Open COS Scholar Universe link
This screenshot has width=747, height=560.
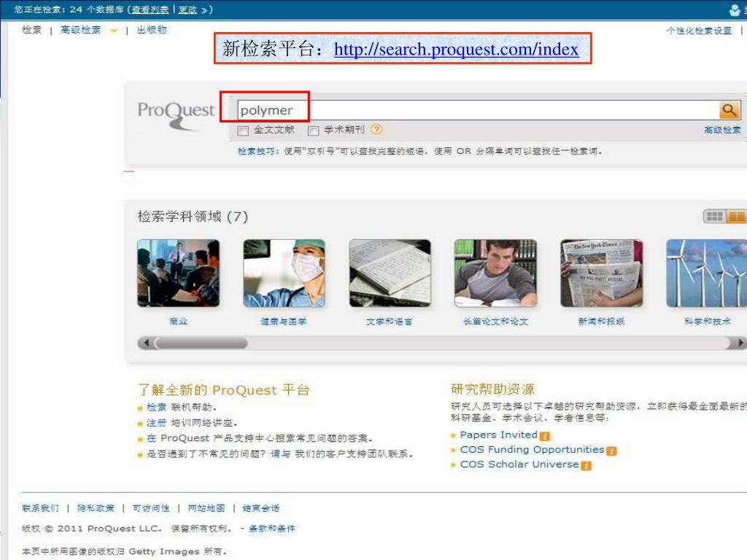519,464
